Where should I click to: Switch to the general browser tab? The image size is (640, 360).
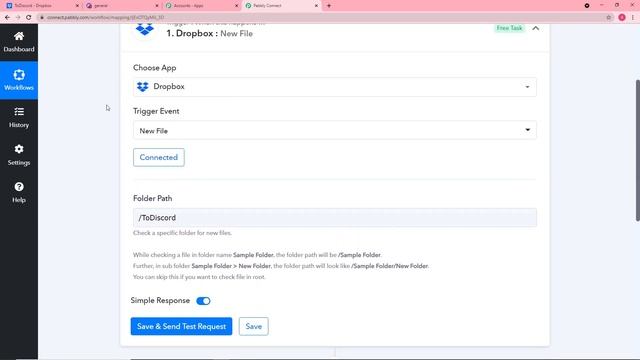click(x=120, y=6)
